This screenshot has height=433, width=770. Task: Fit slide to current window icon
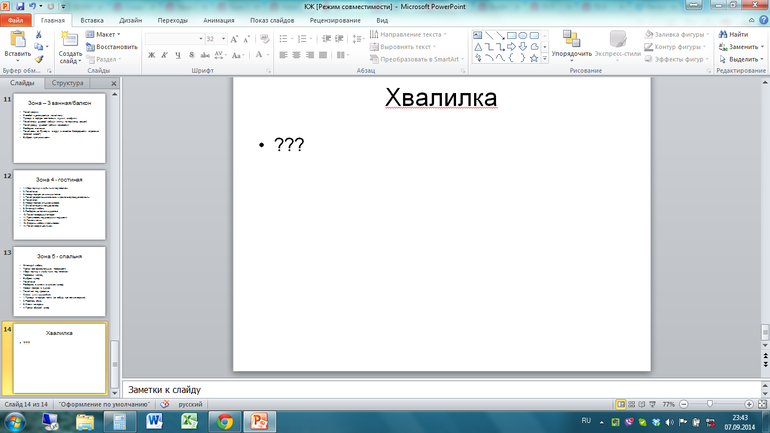[x=760, y=404]
